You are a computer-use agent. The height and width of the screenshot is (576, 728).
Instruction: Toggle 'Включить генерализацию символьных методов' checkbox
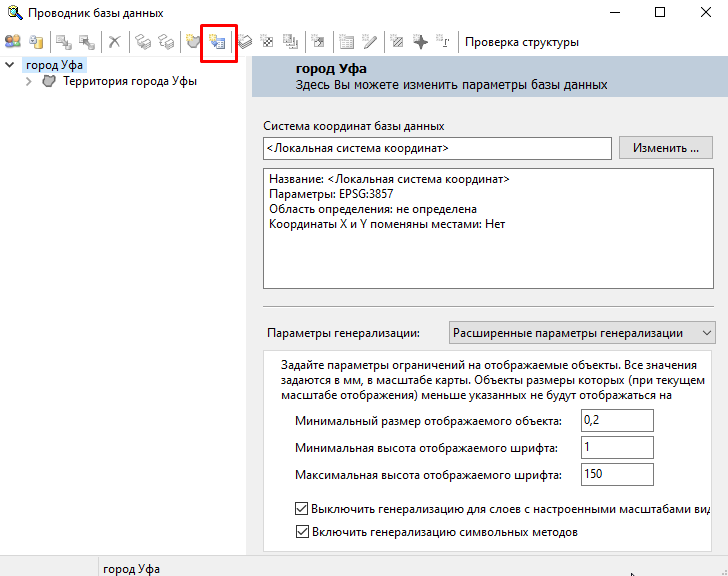pyautogui.click(x=302, y=531)
